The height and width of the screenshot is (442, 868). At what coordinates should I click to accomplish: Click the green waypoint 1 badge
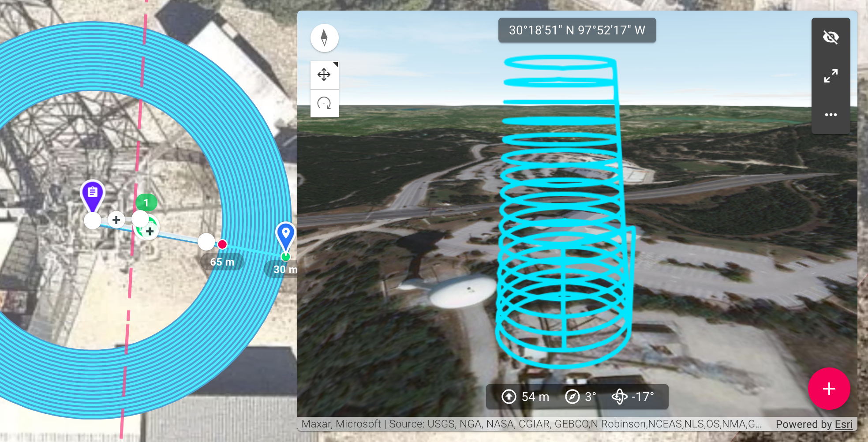coord(146,202)
